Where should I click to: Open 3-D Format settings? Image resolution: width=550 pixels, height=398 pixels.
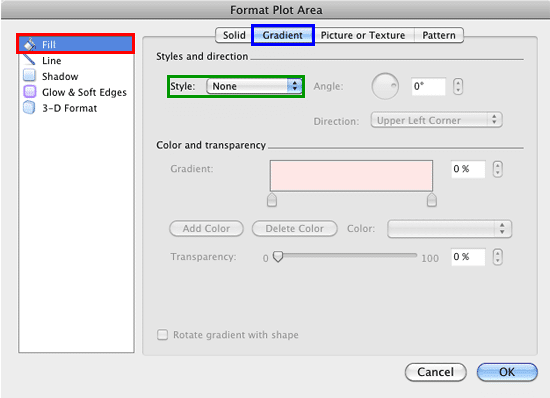pos(69,108)
